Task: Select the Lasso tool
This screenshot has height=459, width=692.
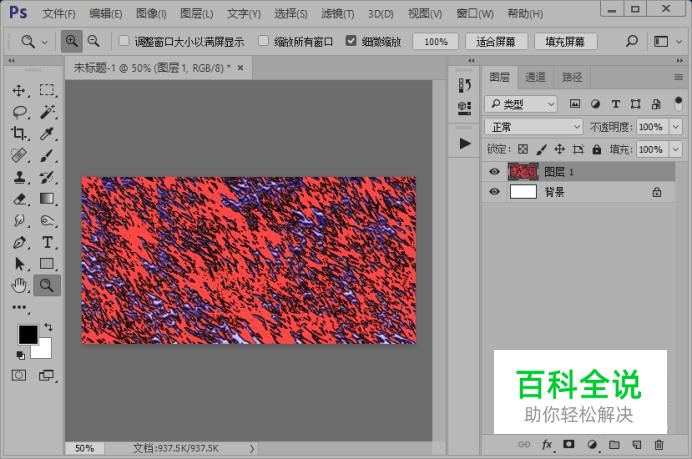Action: [x=19, y=112]
